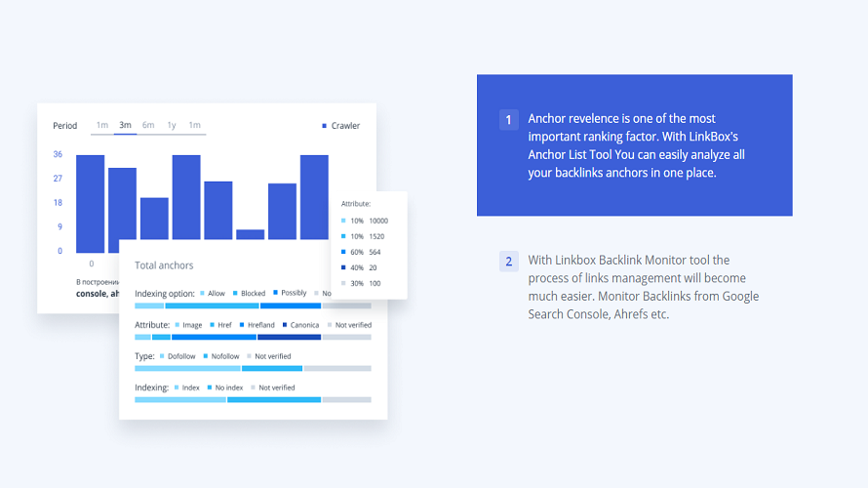
Task: Click the Attribute distribution bar
Action: pyautogui.click(x=253, y=337)
